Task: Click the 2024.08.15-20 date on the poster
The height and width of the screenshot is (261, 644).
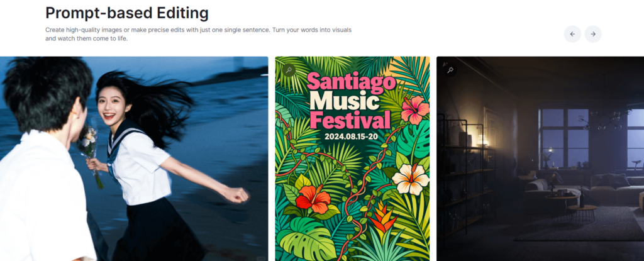Action: coord(351,137)
